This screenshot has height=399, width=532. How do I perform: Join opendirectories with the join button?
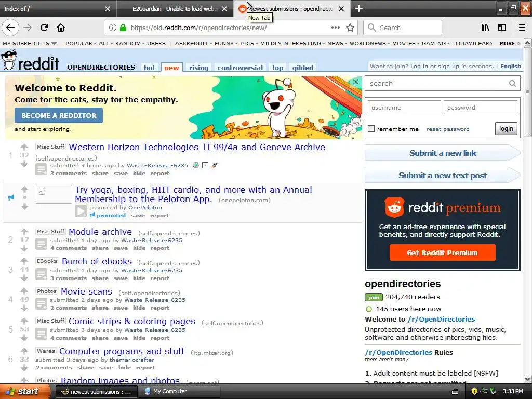[x=374, y=297]
